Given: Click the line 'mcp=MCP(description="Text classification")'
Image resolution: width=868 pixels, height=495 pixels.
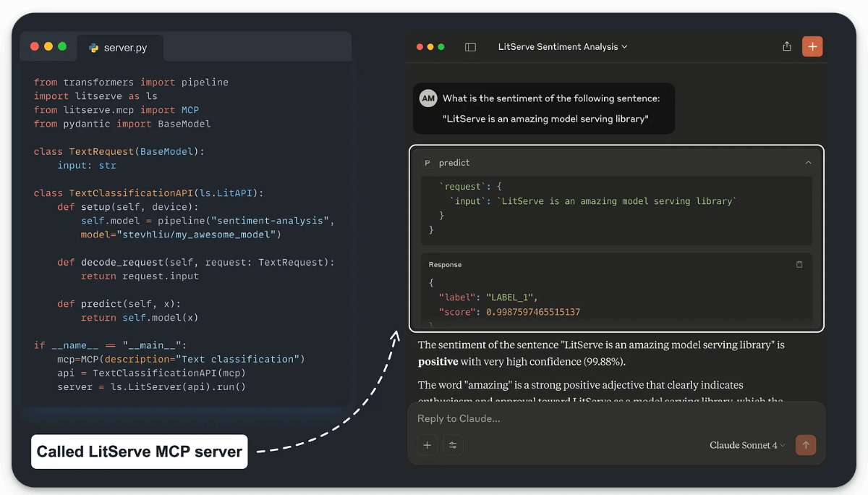Looking at the screenshot, I should (x=181, y=360).
